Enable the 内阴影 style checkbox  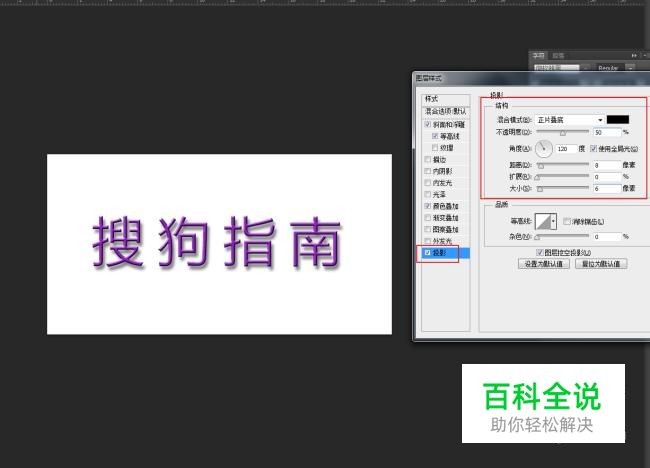click(427, 171)
